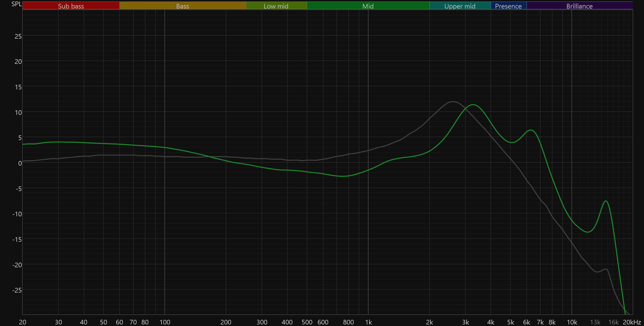
Task: Click green curve's narrow peak near 15k
Action: [606, 201]
